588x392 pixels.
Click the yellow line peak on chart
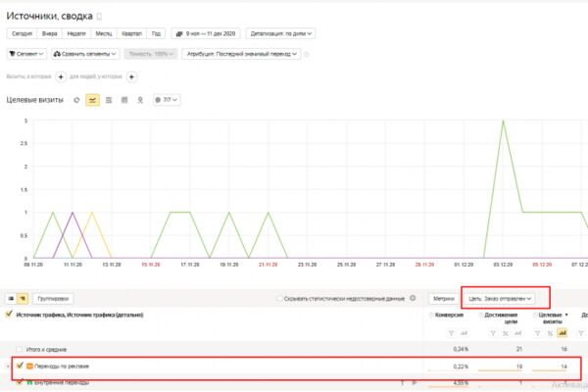click(92, 213)
